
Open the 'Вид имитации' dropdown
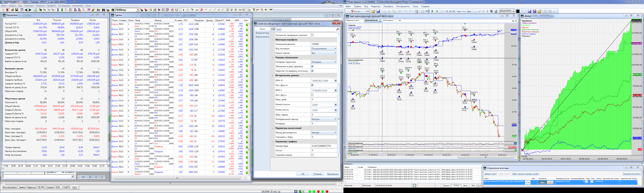coord(335,49)
